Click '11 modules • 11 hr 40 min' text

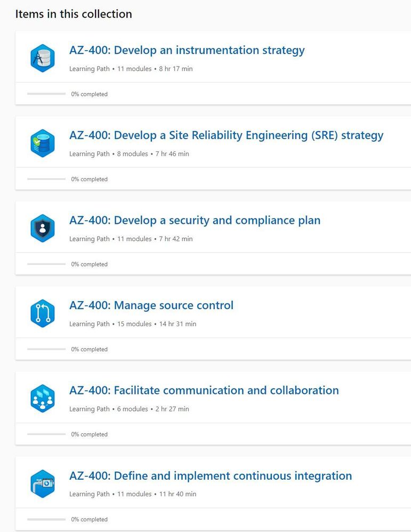(157, 494)
